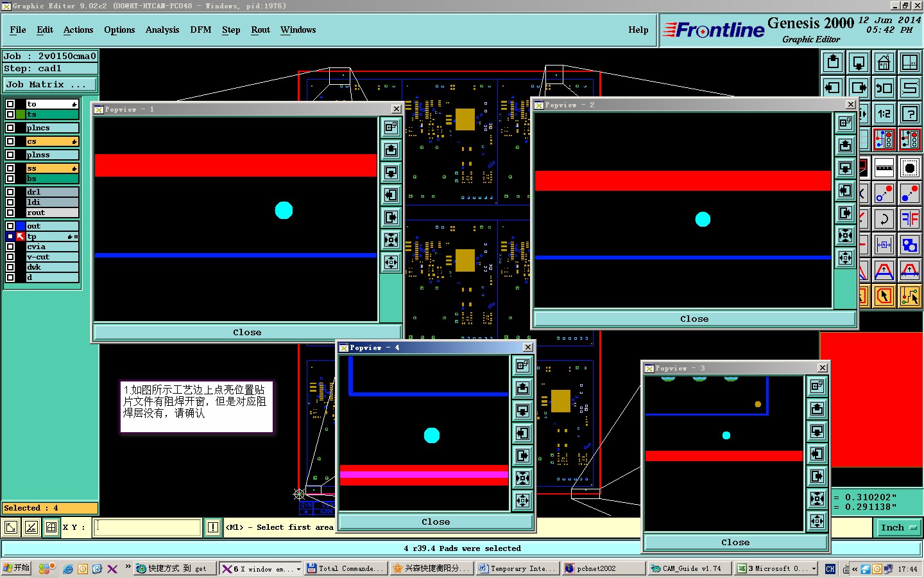Click pan right icon in Popview 3
924x578 pixels.
point(817,476)
